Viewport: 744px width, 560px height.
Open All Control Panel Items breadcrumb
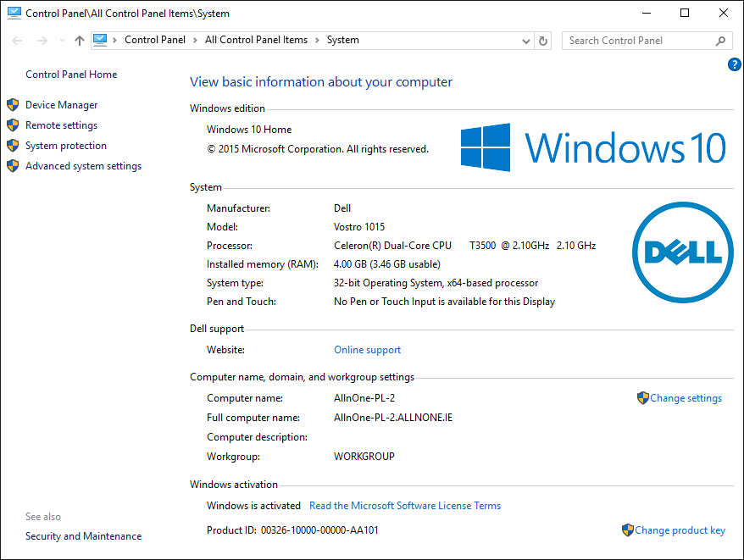tap(256, 40)
